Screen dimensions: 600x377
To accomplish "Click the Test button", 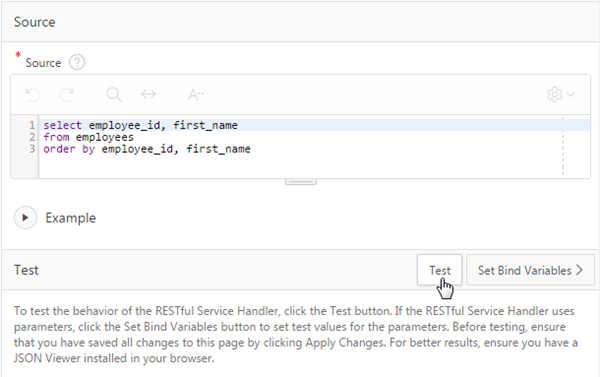I will pyautogui.click(x=440, y=270).
